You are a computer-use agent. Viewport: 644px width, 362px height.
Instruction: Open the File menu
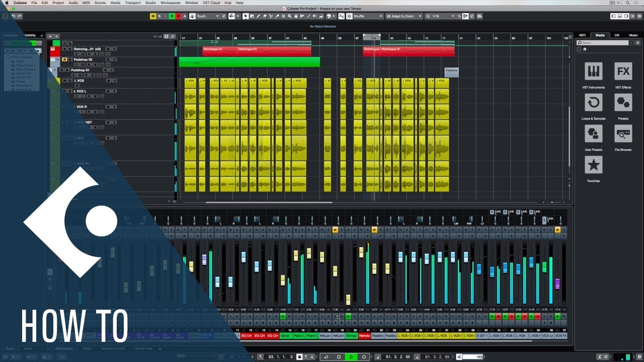pyautogui.click(x=34, y=3)
